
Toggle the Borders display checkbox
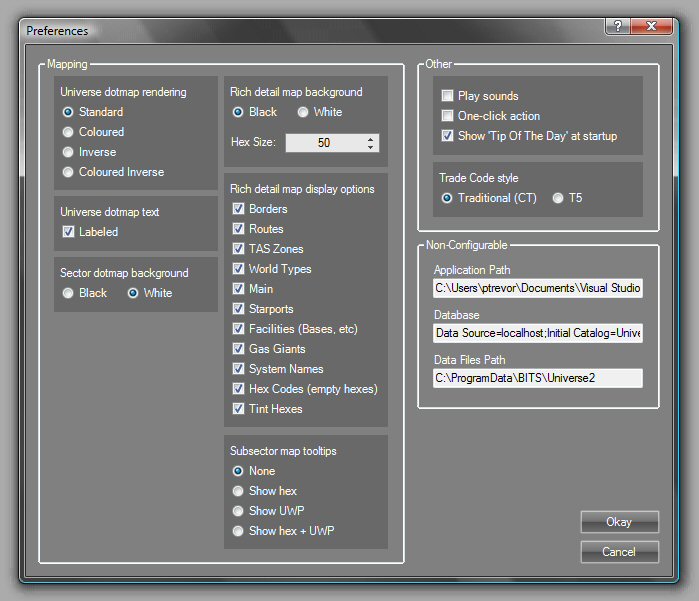tap(239, 209)
